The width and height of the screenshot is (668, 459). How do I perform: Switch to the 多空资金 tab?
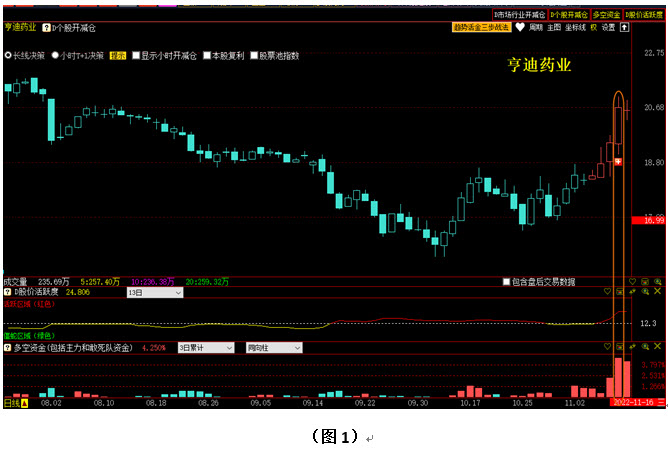tap(606, 15)
